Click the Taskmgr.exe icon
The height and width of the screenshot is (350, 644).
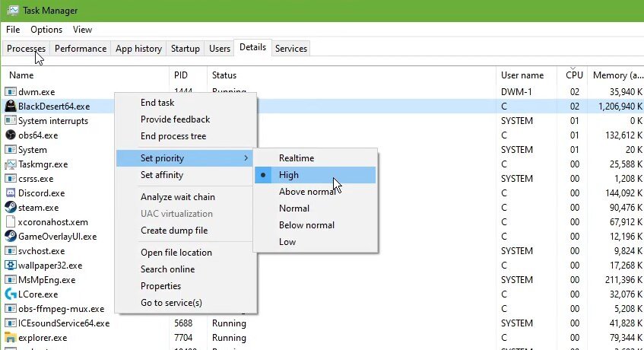(11, 164)
